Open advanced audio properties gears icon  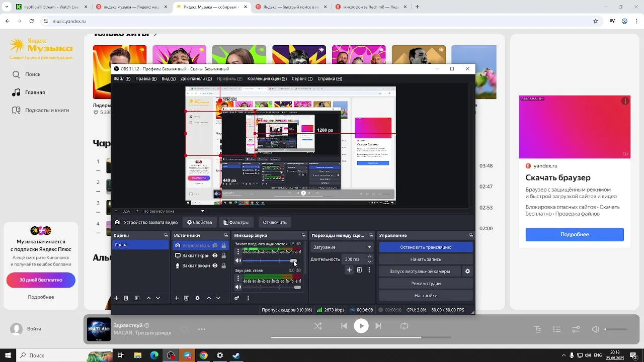pos(237,298)
